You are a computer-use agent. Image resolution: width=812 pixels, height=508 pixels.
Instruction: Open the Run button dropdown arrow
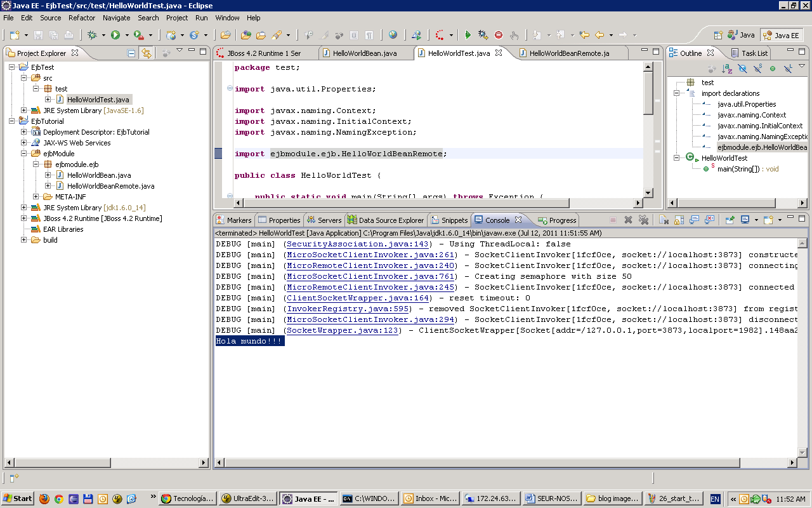127,35
